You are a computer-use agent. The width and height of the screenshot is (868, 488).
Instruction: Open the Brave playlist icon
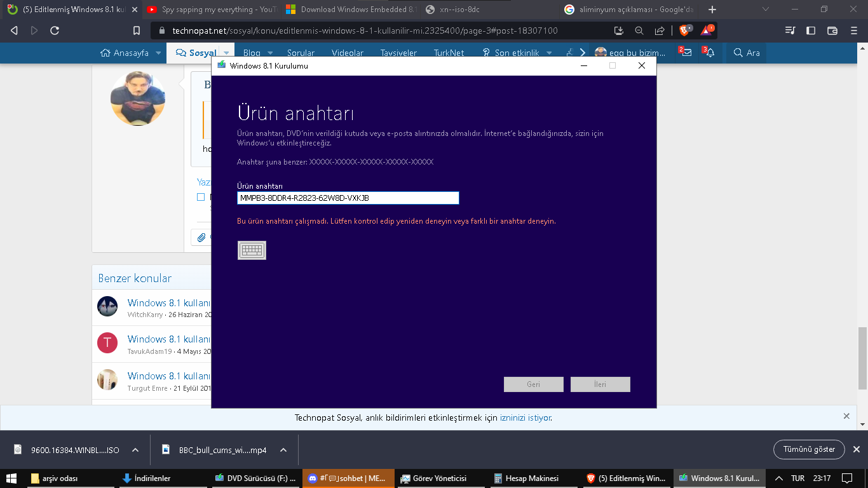click(790, 30)
